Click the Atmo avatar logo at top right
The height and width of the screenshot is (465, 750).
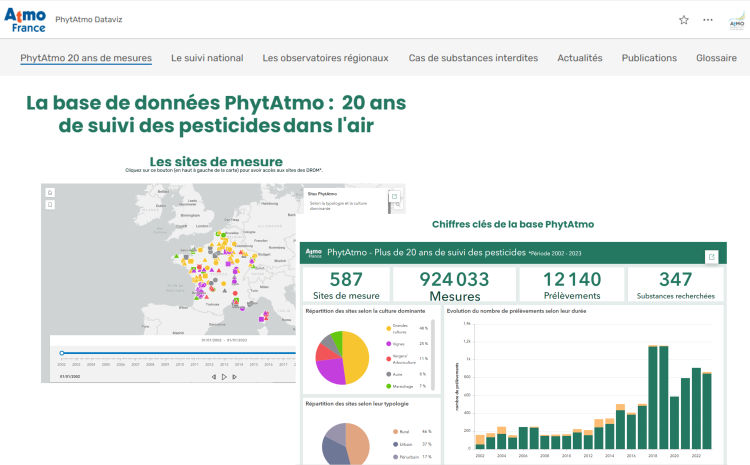click(737, 21)
